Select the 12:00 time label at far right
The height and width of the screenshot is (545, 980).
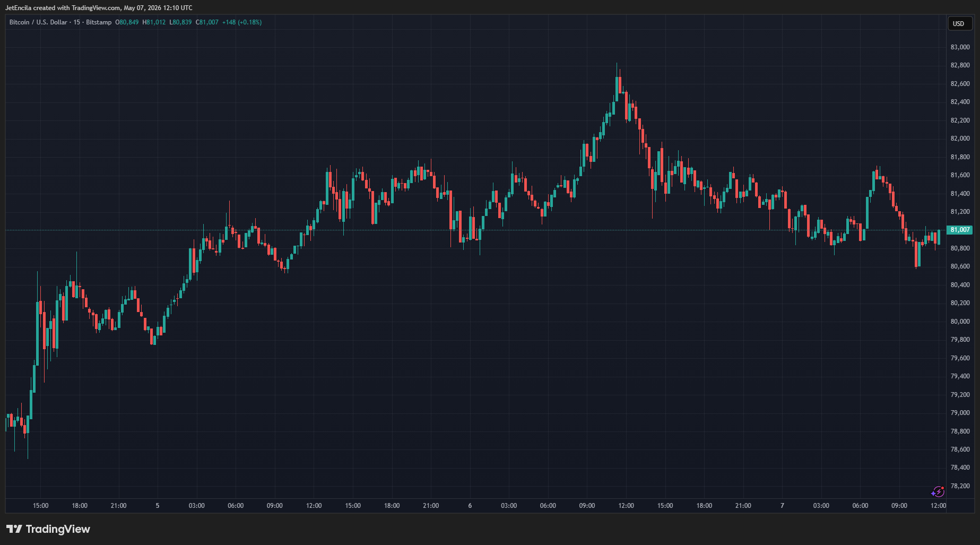click(x=938, y=506)
